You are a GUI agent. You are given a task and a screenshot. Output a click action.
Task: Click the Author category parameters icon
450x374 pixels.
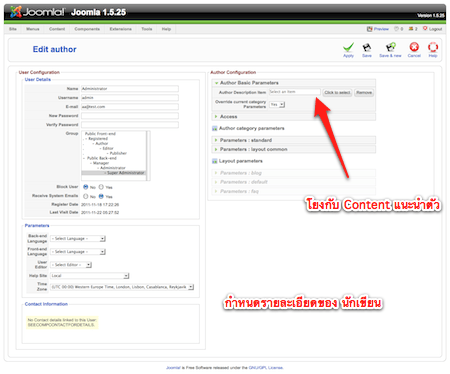(x=215, y=128)
